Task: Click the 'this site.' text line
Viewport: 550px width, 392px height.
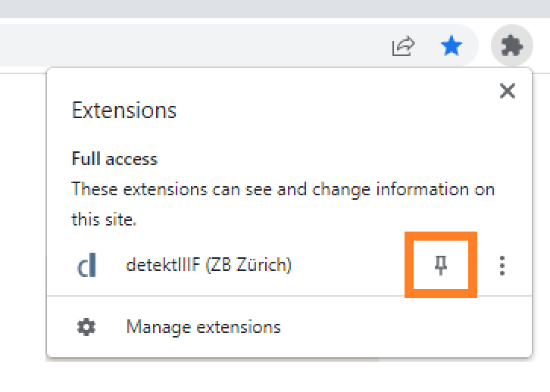Action: [x=103, y=220]
